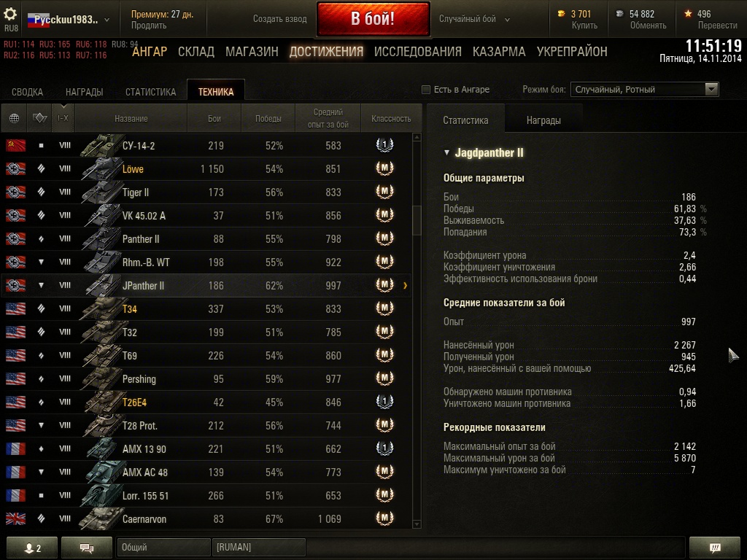Viewport: 747px width, 560px height.
Task: Click the gold coins icon
Action: tap(562, 14)
